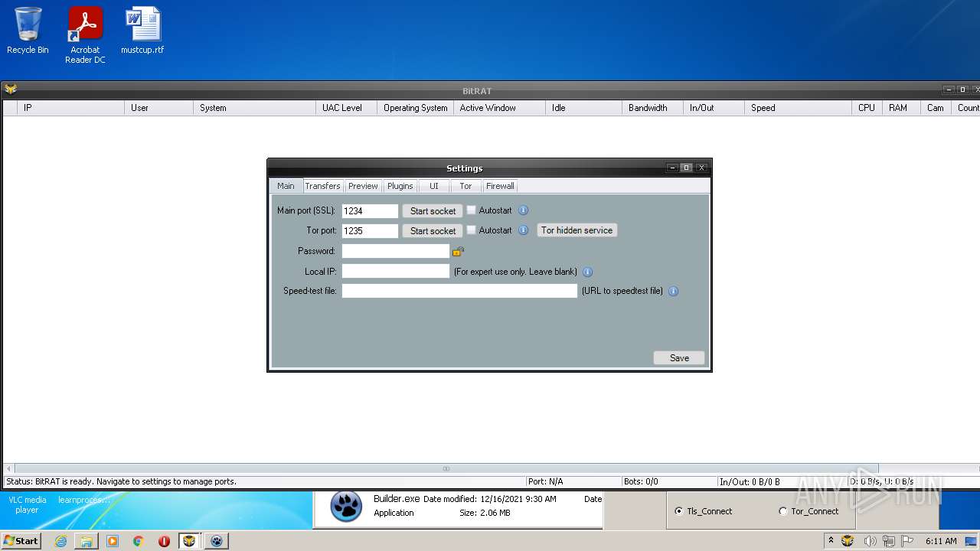Sort by the RAM column header
This screenshot has height=551, width=980.
(x=902, y=108)
